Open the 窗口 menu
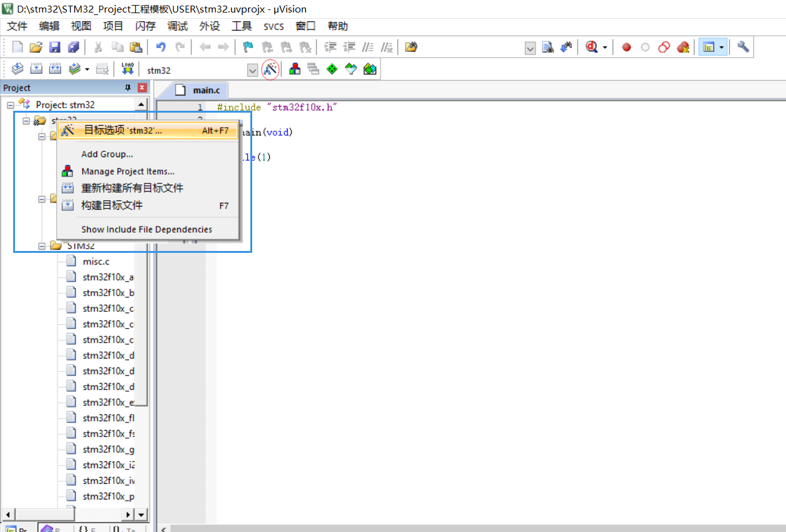This screenshot has height=532, width=786. [x=305, y=26]
